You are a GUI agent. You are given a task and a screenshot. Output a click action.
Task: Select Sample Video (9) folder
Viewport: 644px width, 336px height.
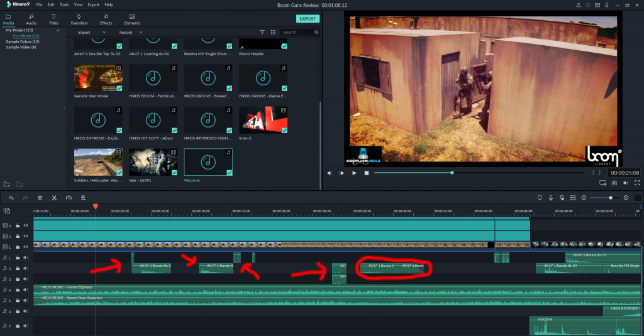(x=21, y=47)
